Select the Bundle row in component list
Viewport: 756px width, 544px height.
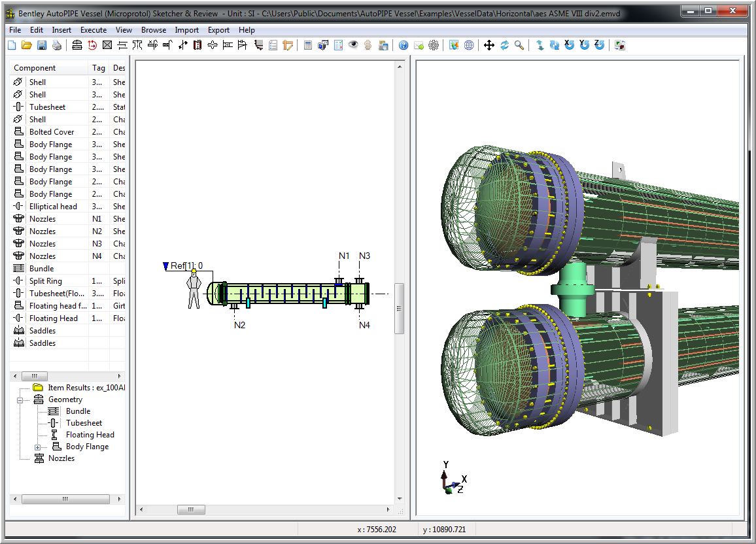point(67,268)
